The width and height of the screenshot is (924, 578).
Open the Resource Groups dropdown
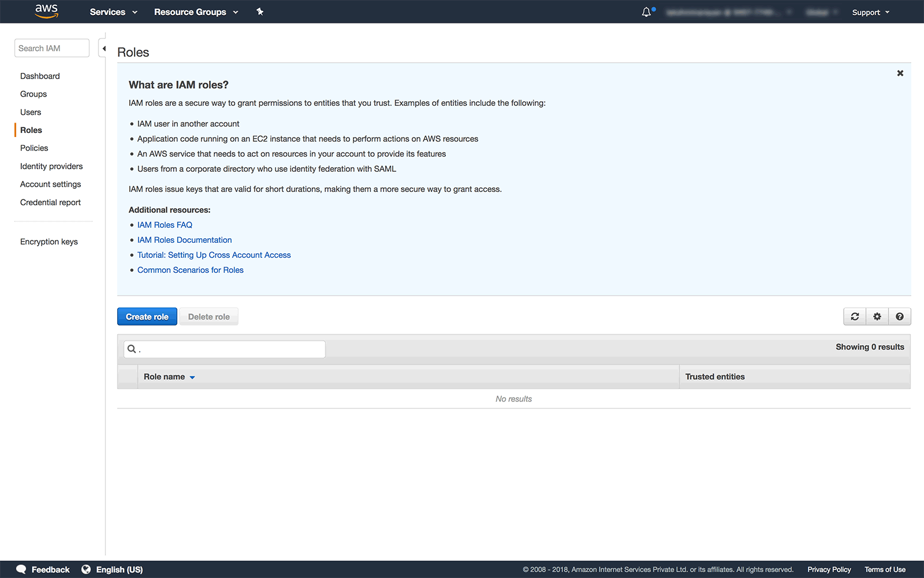click(x=196, y=12)
